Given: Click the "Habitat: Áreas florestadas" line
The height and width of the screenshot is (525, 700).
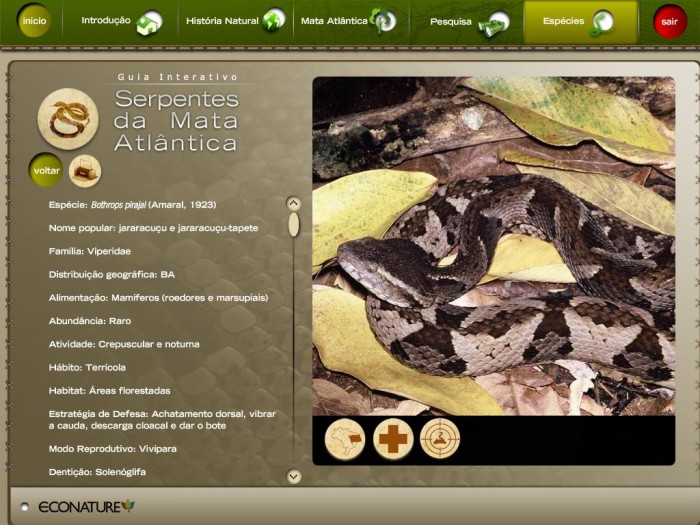Looking at the screenshot, I should [x=109, y=391].
